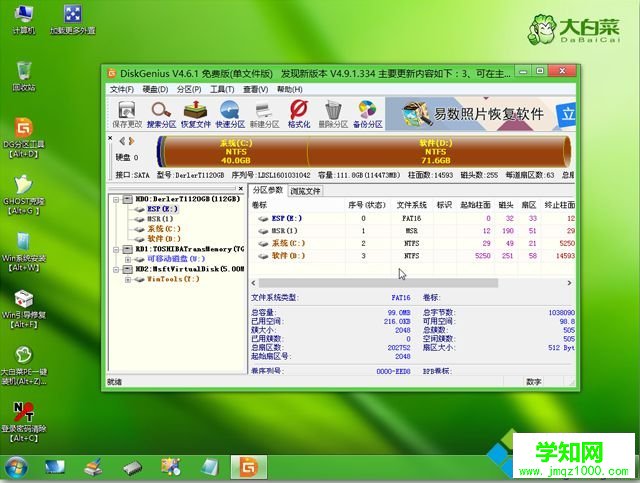Click the hard drive taskbar icon
Image resolution: width=640 pixels, height=483 pixels.
click(x=133, y=467)
